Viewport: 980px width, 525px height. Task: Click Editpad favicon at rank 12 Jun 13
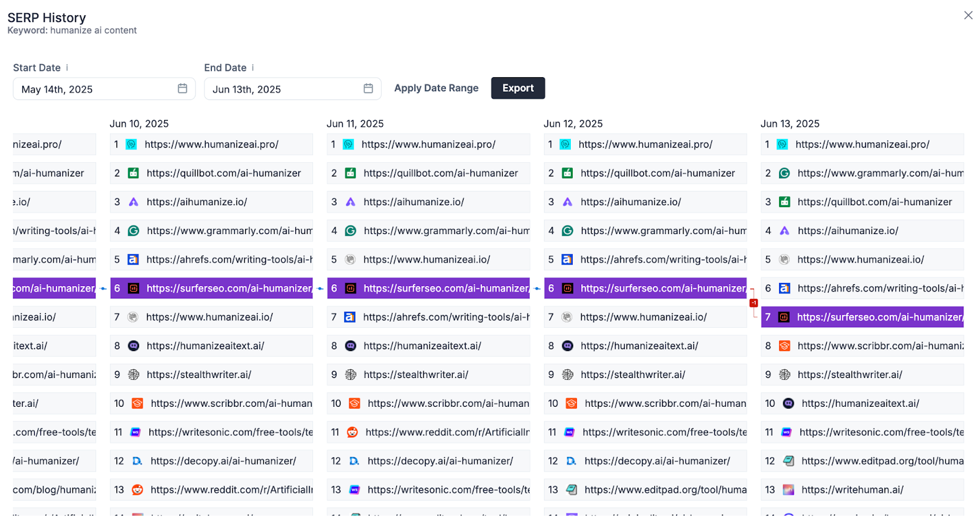[789, 461]
